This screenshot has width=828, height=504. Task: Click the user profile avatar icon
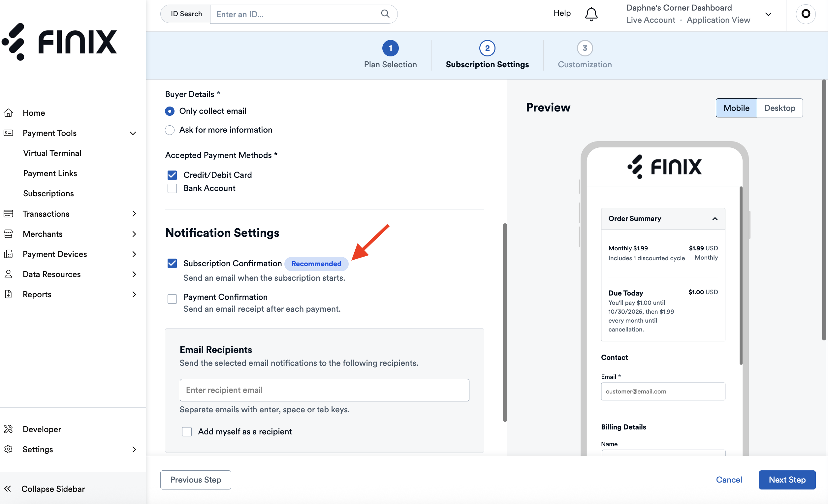[x=806, y=14]
